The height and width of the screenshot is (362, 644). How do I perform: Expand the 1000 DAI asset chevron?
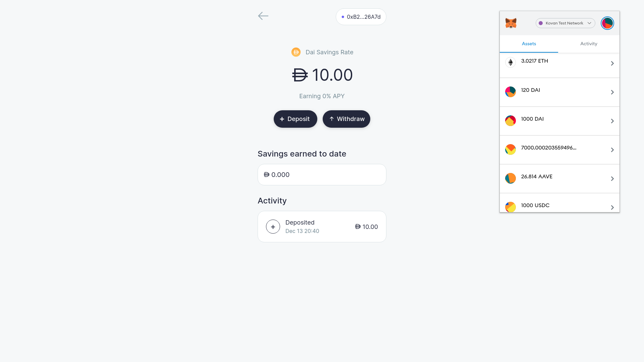(x=612, y=121)
